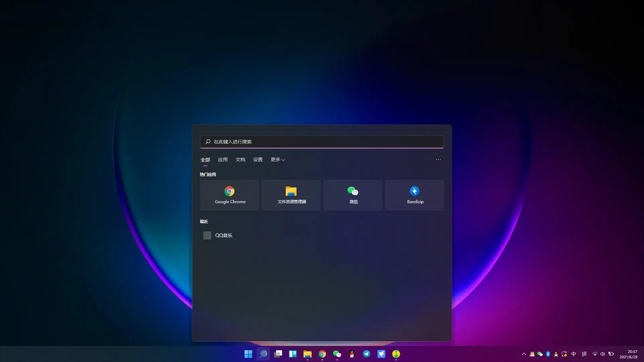Click the Windows Start button on taskbar

[x=248, y=354]
